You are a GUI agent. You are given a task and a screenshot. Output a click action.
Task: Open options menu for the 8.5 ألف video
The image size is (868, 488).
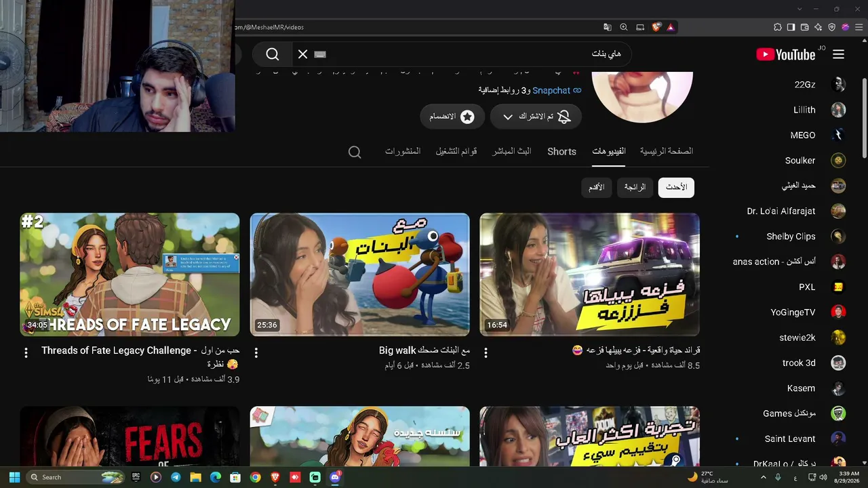click(486, 352)
